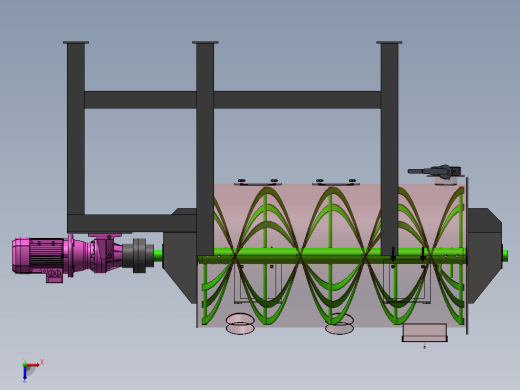Select the right dark end cover
Screen dimensions: 520x390
tap(485, 256)
